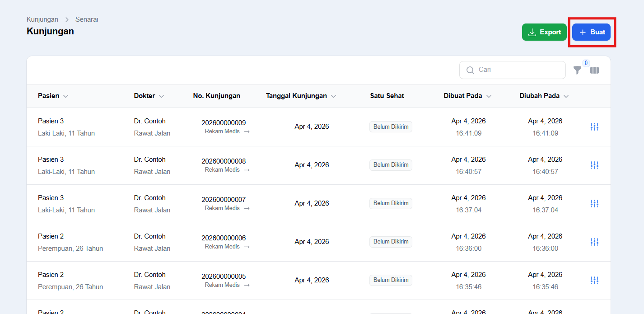Select visit number 202600000008
The height and width of the screenshot is (314, 644).
pyautogui.click(x=224, y=161)
